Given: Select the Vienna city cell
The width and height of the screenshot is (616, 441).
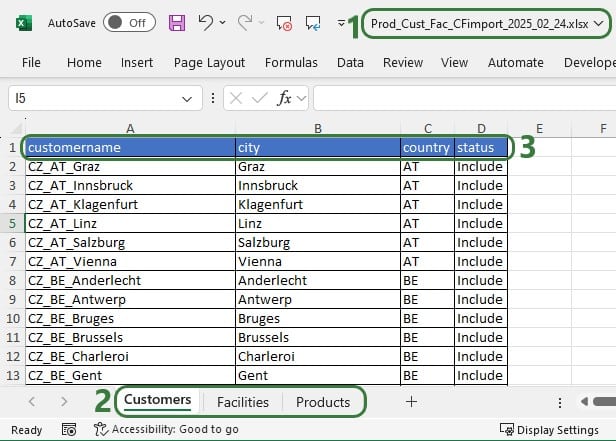Looking at the screenshot, I should [x=318, y=261].
